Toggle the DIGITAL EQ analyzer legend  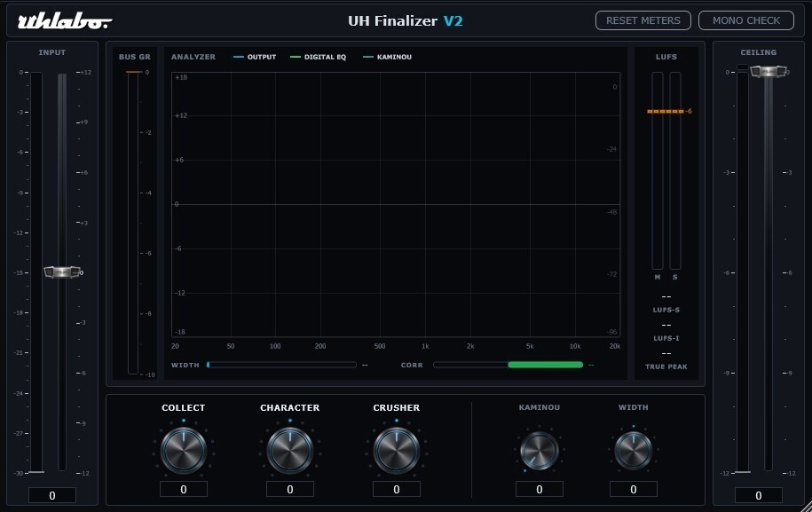tap(318, 57)
